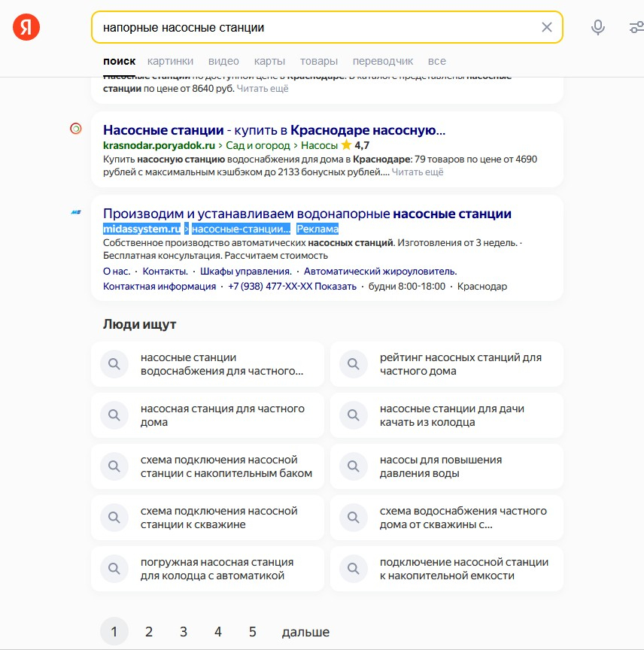Expand the все services menu

[x=436, y=61]
